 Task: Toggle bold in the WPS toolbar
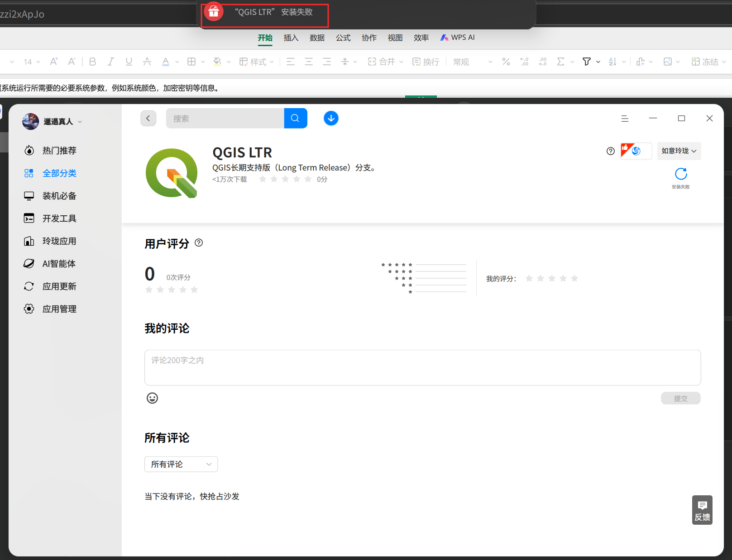[93, 62]
